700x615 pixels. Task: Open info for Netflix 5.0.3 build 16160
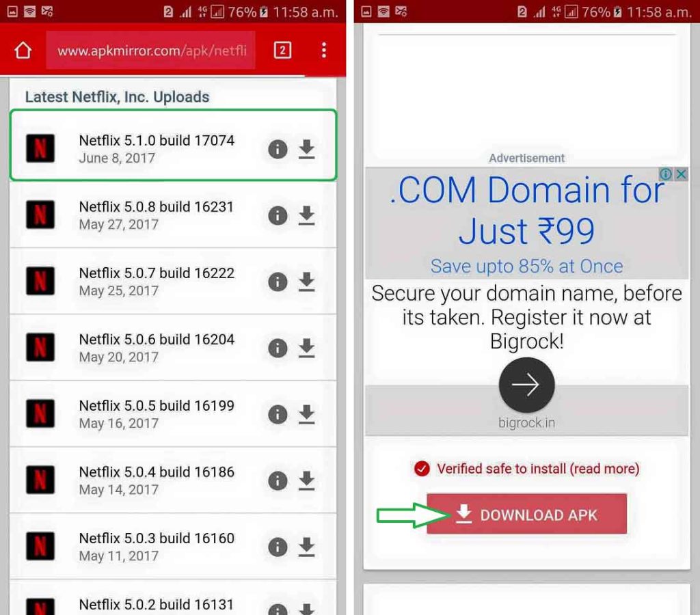[x=278, y=547]
